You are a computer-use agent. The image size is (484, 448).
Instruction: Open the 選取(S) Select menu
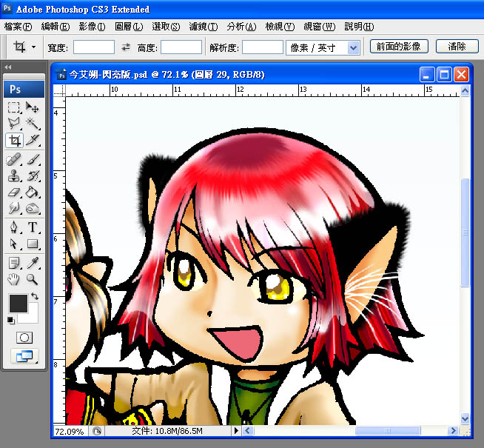(x=166, y=27)
